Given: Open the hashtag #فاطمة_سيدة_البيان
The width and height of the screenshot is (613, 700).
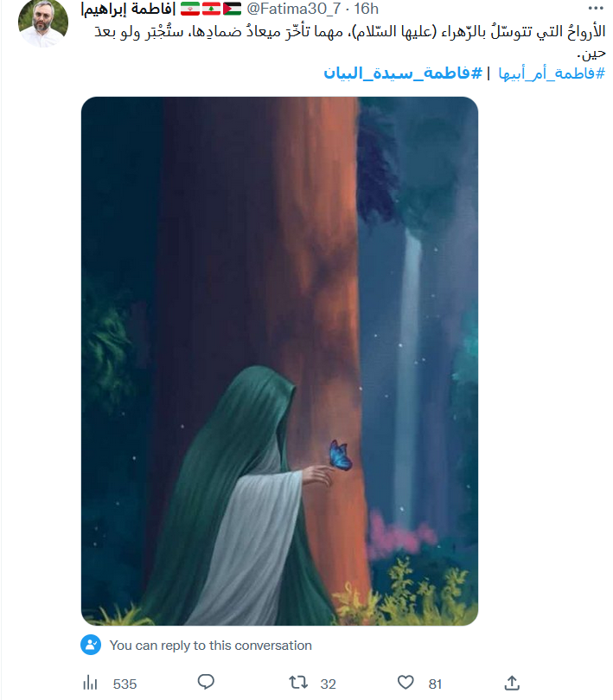Looking at the screenshot, I should coord(403,73).
